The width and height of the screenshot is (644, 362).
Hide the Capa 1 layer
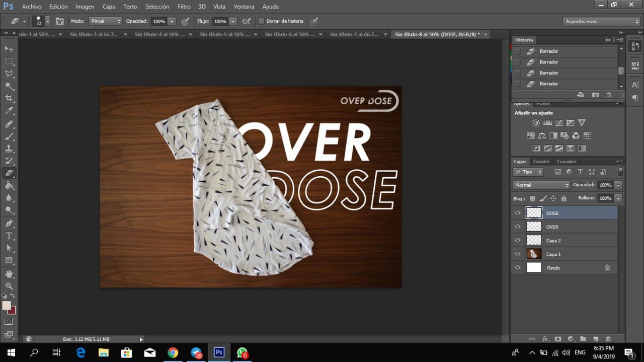[x=517, y=254]
